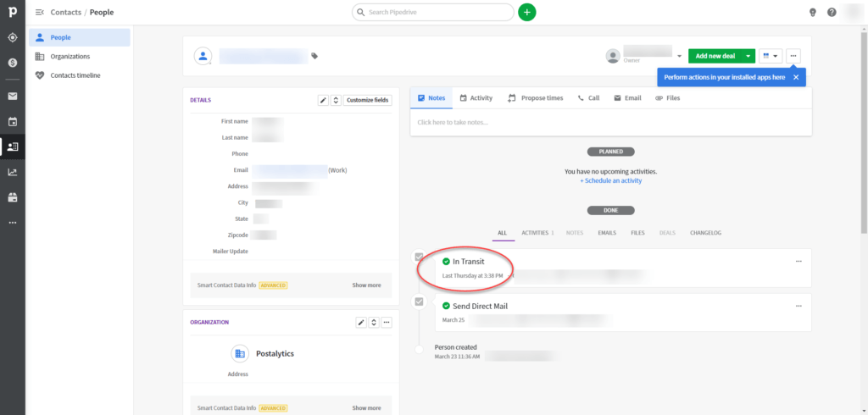Open Activities calendar icon in sidebar
868x415 pixels.
pos(12,122)
